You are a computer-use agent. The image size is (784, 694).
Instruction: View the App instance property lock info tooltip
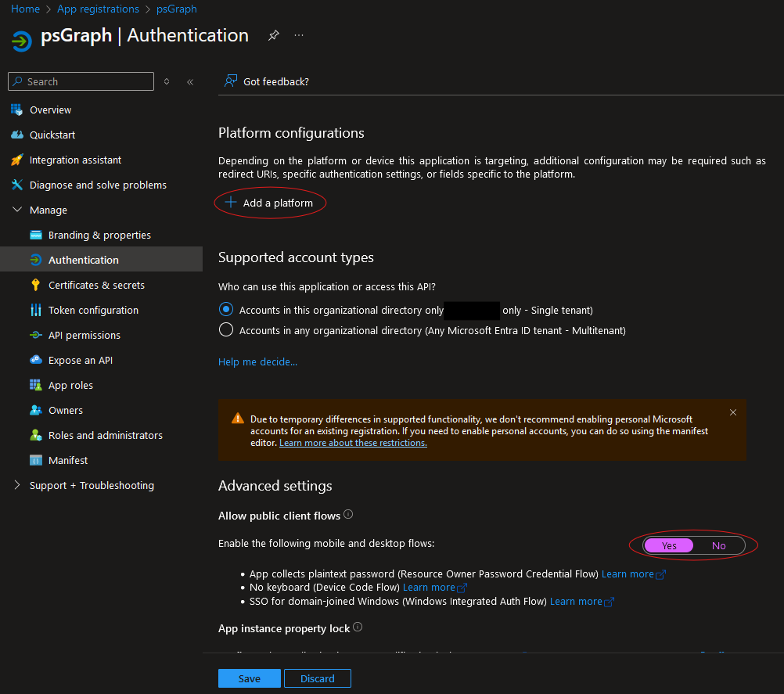coord(358,626)
